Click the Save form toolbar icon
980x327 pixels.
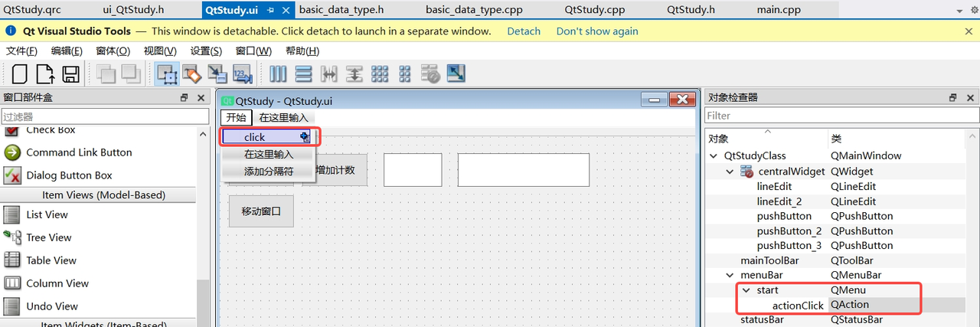coord(71,74)
